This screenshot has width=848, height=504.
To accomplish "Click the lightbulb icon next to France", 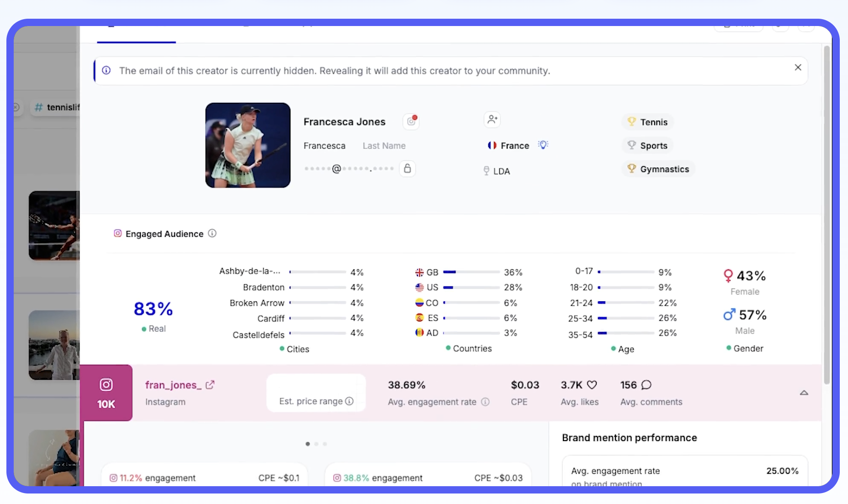I will [543, 145].
